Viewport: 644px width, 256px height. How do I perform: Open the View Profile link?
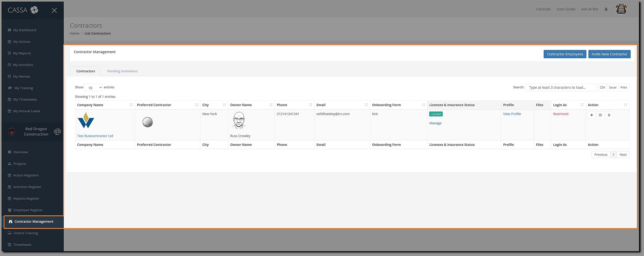click(512, 114)
